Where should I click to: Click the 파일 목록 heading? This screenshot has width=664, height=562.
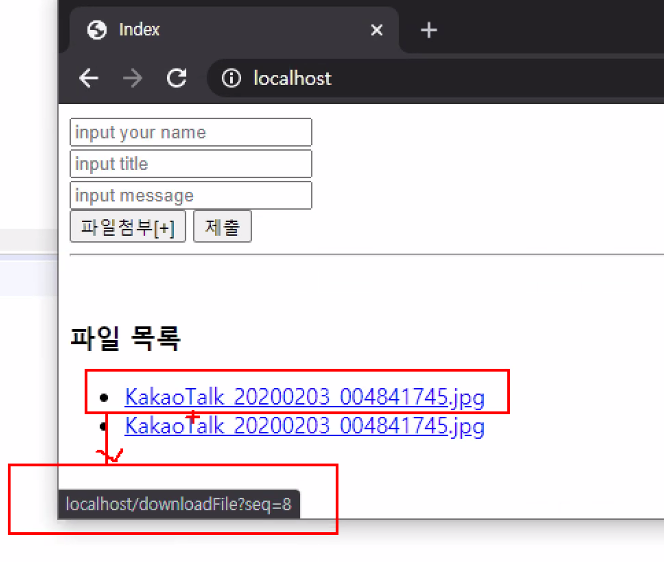126,339
